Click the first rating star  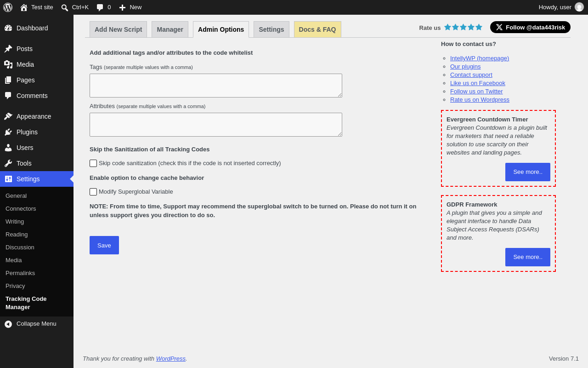447,27
